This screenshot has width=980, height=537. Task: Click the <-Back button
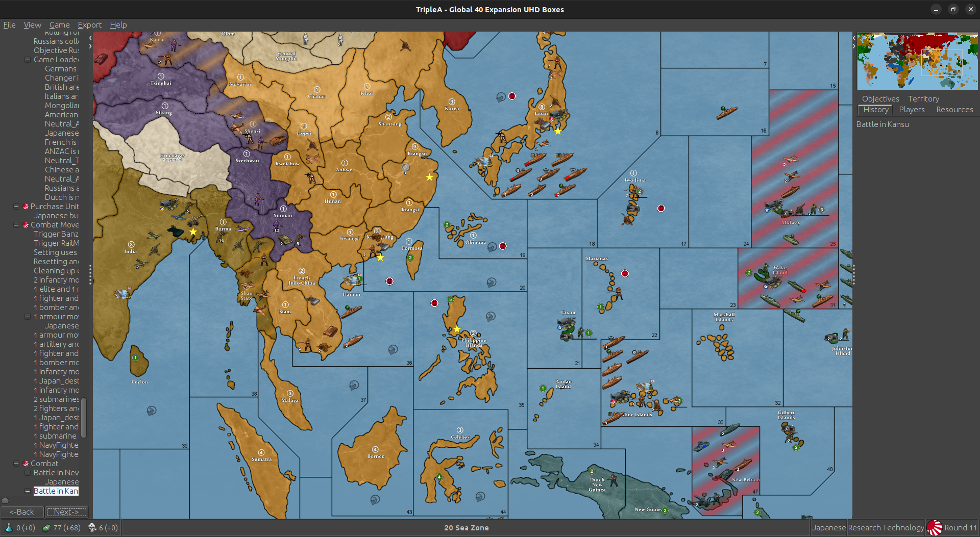click(x=22, y=512)
